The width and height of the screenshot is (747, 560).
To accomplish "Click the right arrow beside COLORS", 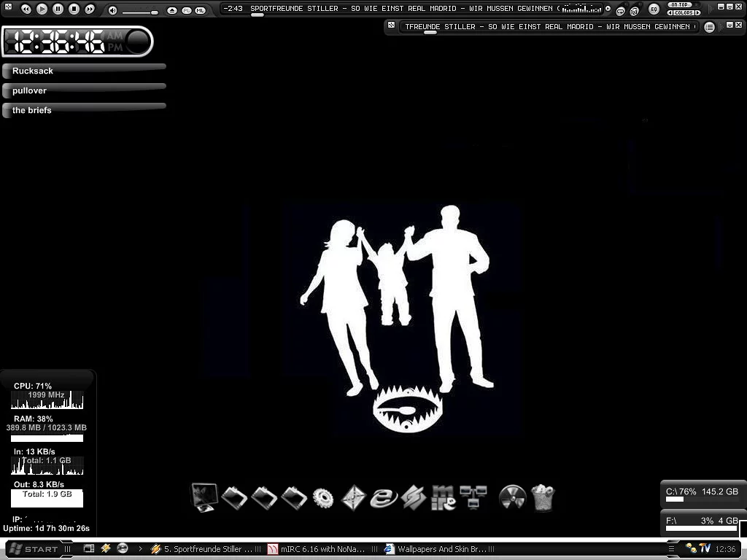I will [697, 13].
